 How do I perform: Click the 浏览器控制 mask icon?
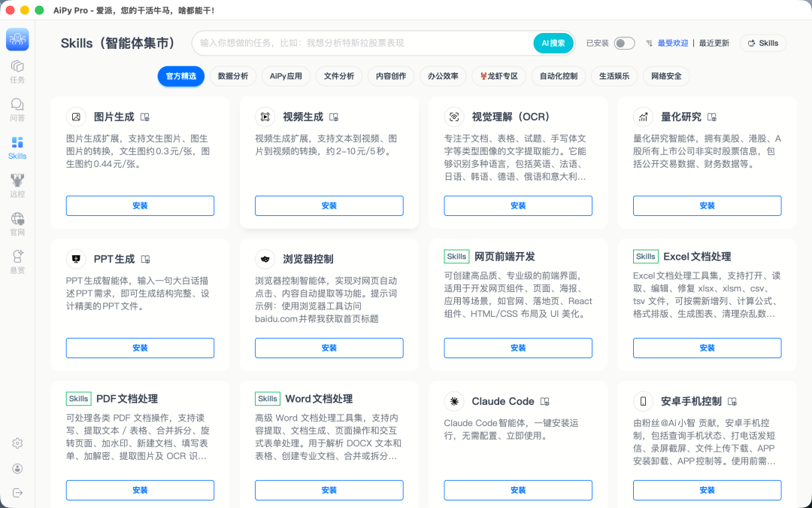coord(265,259)
